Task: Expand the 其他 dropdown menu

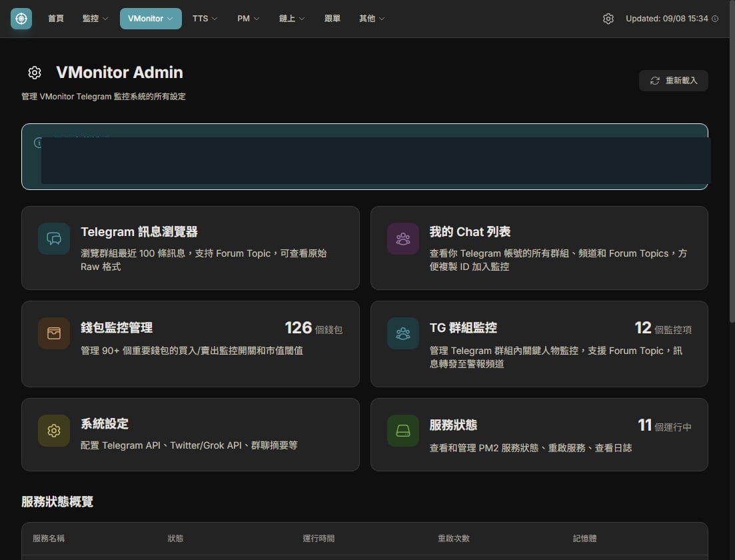Action: click(372, 19)
